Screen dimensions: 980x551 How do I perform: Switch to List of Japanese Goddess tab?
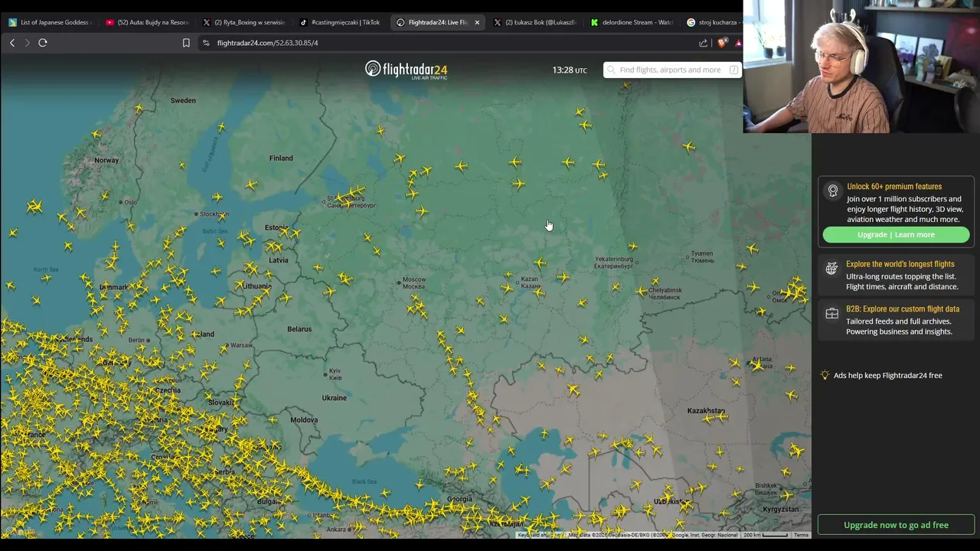tap(49, 22)
